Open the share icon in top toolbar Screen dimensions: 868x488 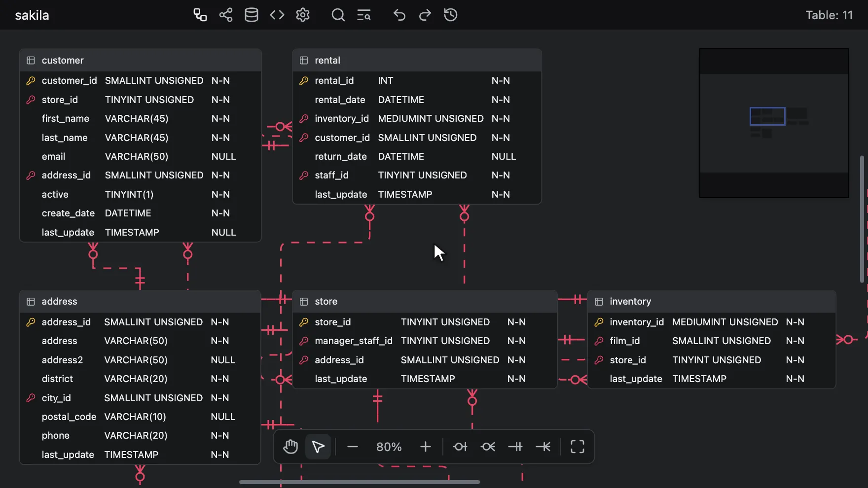226,15
